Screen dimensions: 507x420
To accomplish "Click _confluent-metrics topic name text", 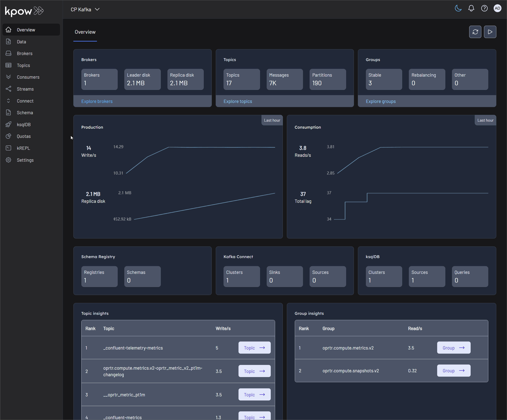I will tap(122, 417).
